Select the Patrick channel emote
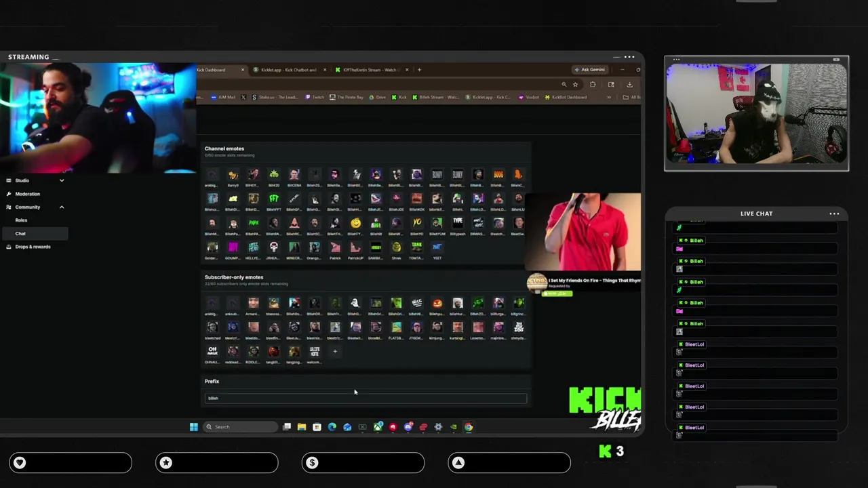The height and width of the screenshot is (488, 868). pyautogui.click(x=335, y=248)
